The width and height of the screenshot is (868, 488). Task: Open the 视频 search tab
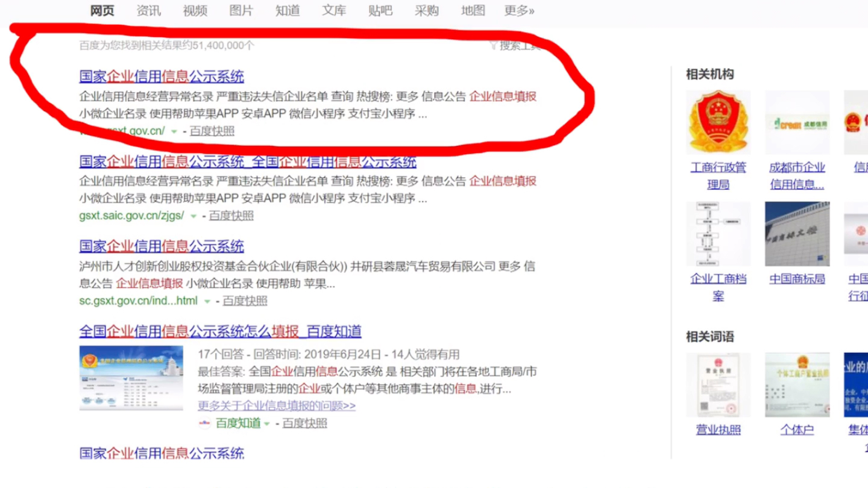coord(195,10)
